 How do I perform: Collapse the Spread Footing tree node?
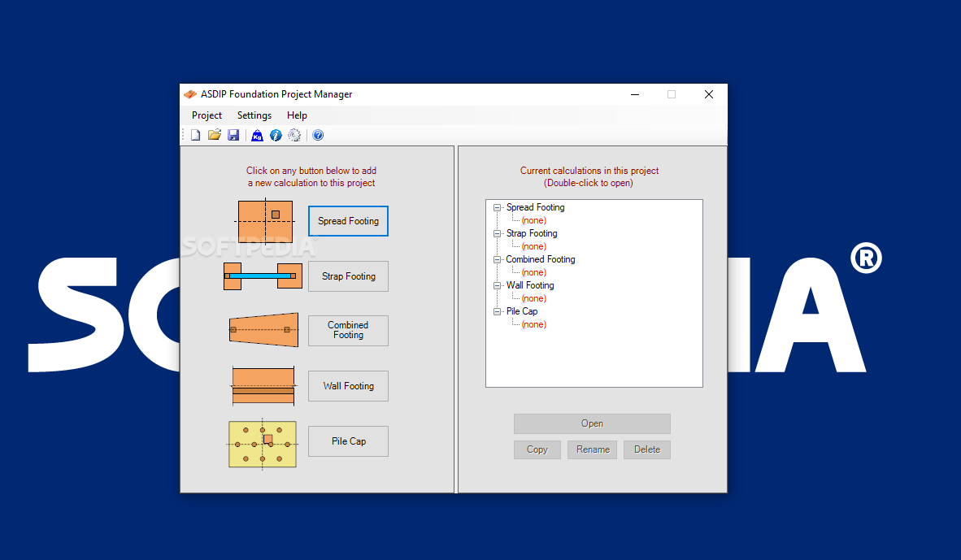tap(497, 208)
